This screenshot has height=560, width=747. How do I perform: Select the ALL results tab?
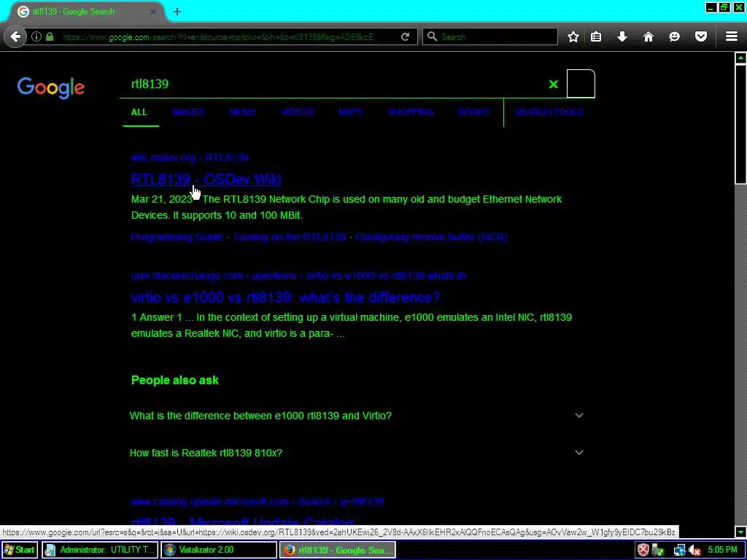(139, 112)
